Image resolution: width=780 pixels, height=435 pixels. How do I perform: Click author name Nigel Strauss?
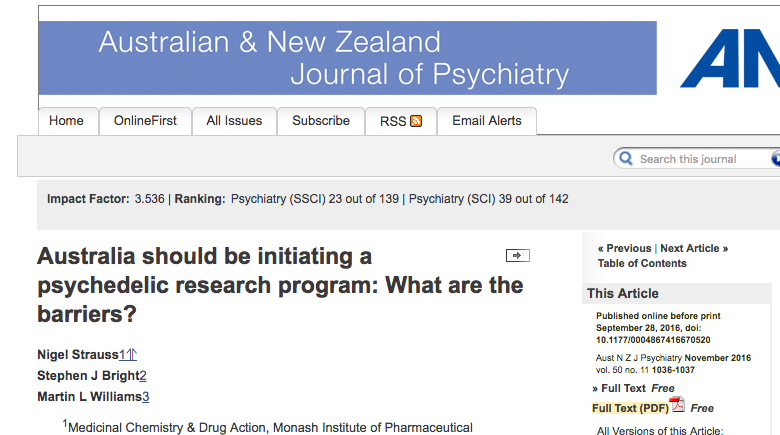point(78,354)
